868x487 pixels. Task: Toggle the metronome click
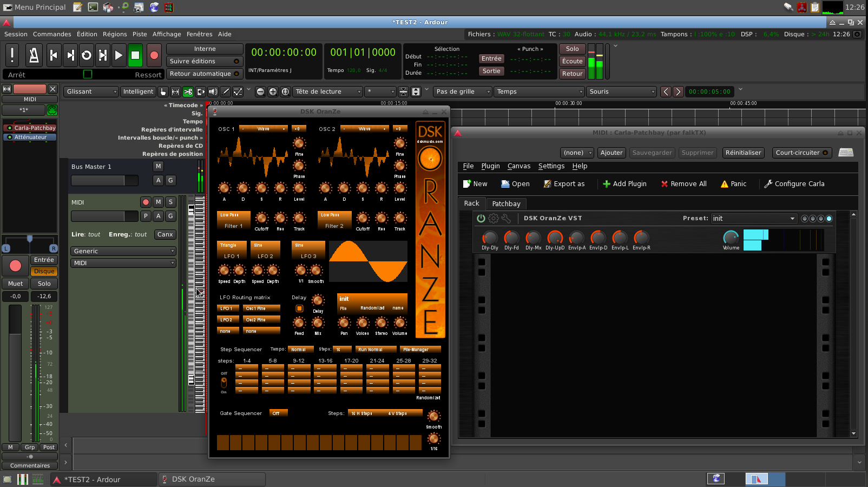point(34,55)
